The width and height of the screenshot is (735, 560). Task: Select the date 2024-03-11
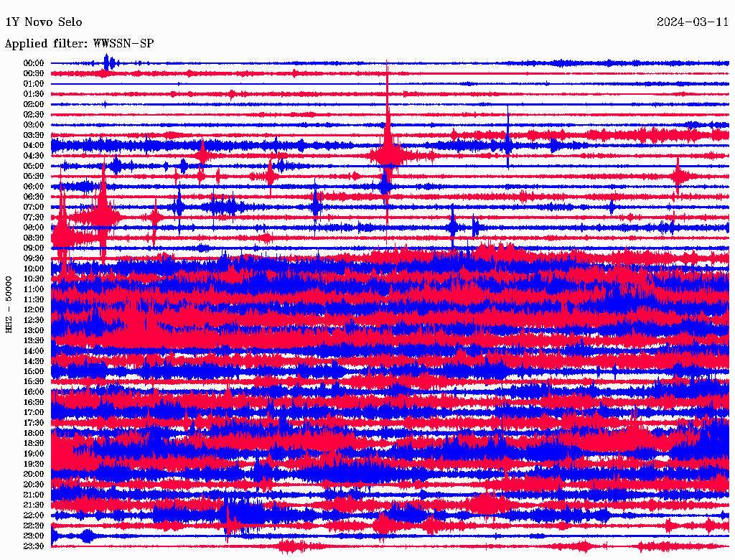693,22
